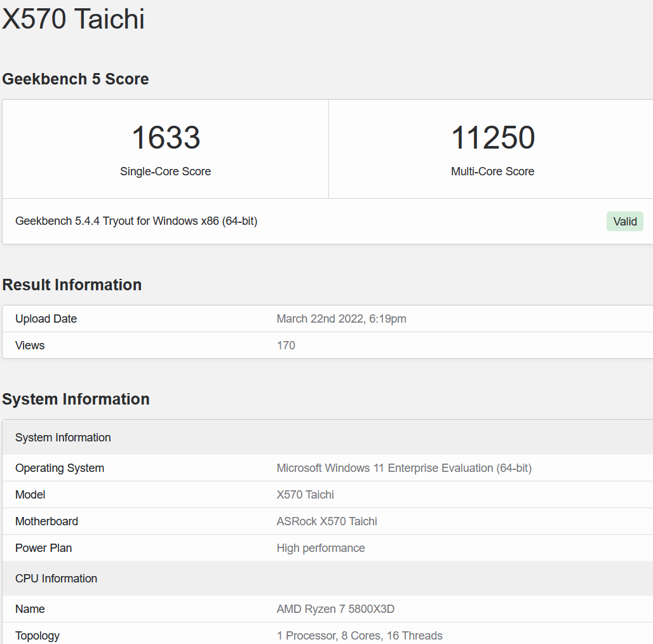The image size is (653, 644).
Task: Click the Views row label
Action: coord(30,345)
